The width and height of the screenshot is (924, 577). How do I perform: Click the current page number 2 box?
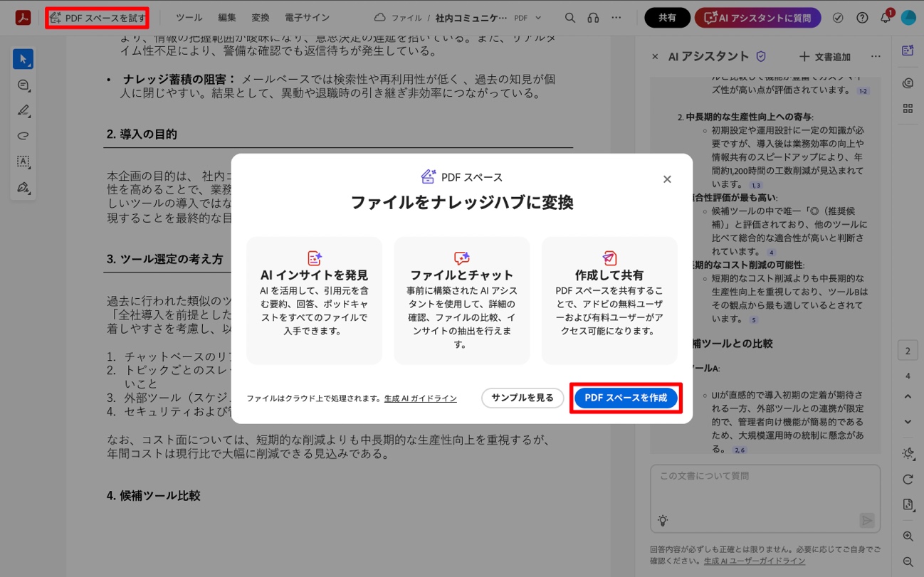click(x=908, y=351)
